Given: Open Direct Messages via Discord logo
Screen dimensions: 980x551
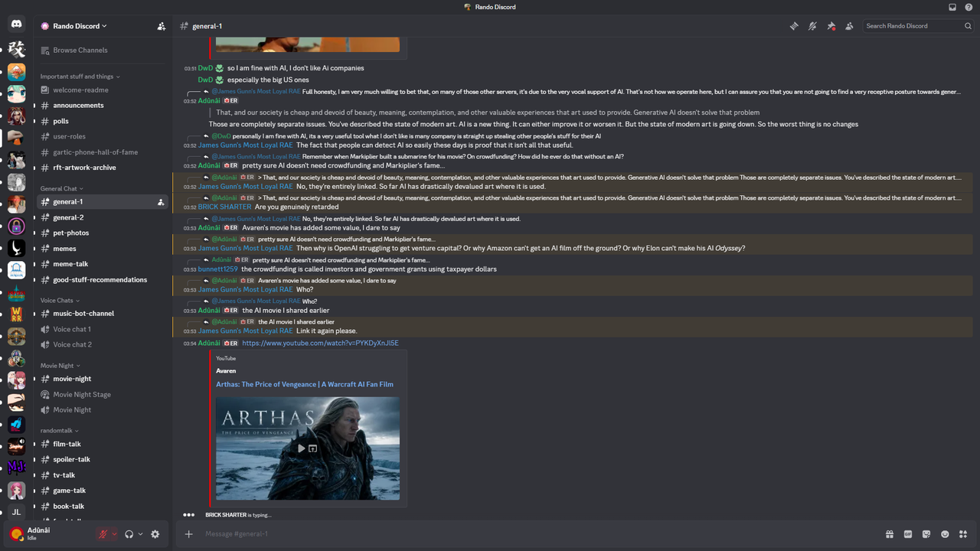Looking at the screenshot, I should tap(17, 25).
